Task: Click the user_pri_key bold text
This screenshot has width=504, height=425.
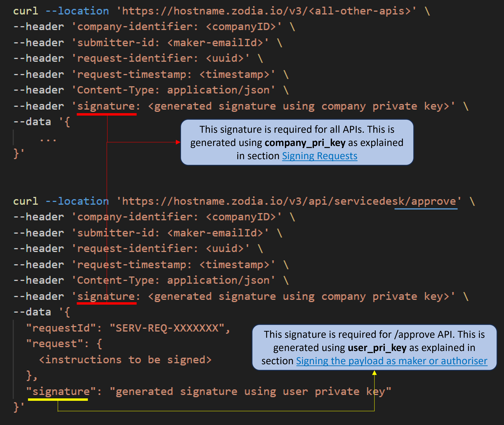Action: 377,348
